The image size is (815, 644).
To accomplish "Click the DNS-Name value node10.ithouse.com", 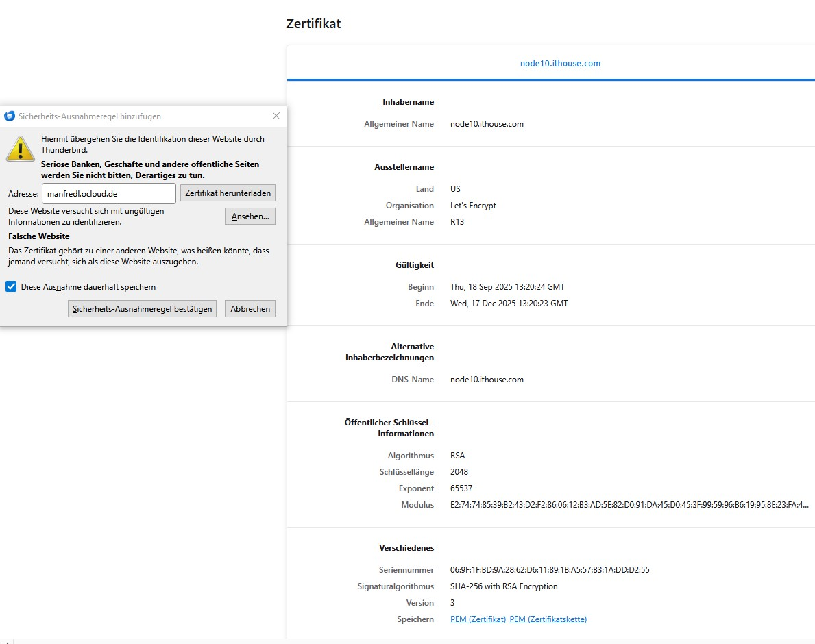I will pos(487,380).
